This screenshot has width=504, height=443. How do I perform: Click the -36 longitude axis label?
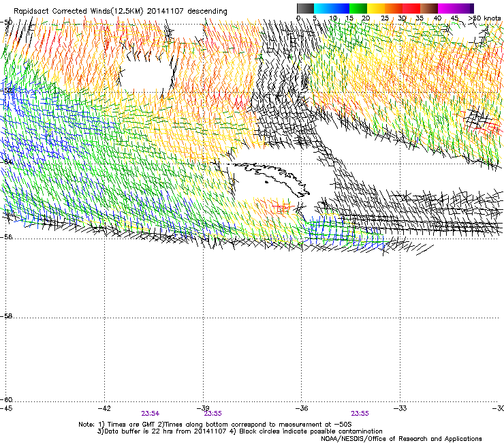pyautogui.click(x=302, y=408)
